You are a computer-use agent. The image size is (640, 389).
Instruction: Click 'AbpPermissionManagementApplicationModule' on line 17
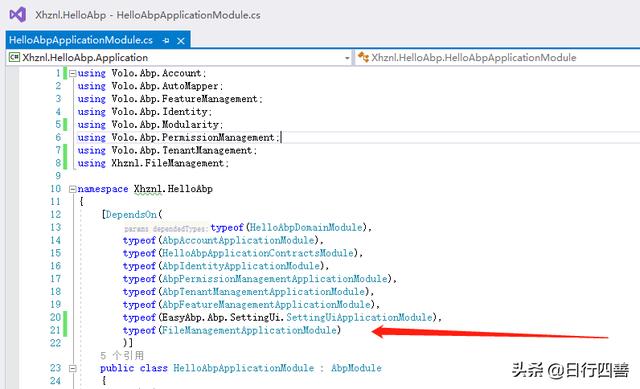[x=275, y=279]
